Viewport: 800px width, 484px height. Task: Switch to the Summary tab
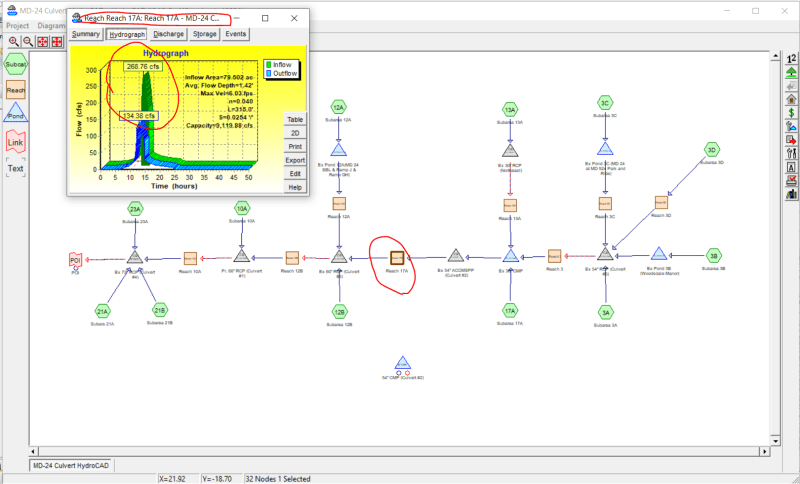(x=86, y=34)
